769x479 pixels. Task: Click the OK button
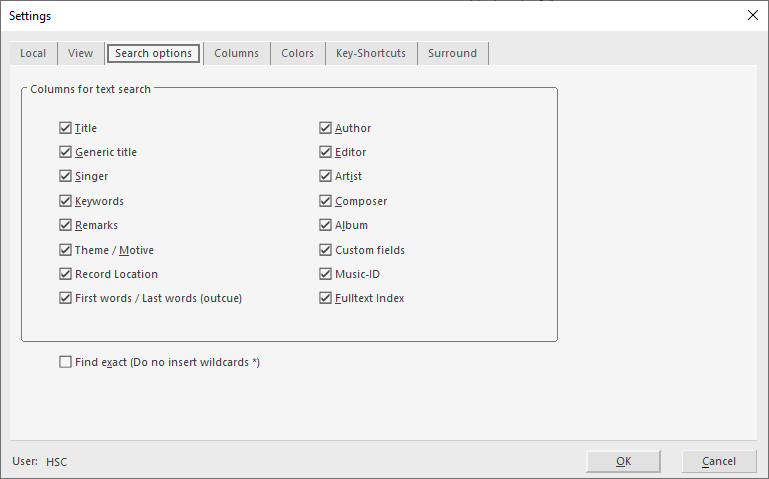623,461
